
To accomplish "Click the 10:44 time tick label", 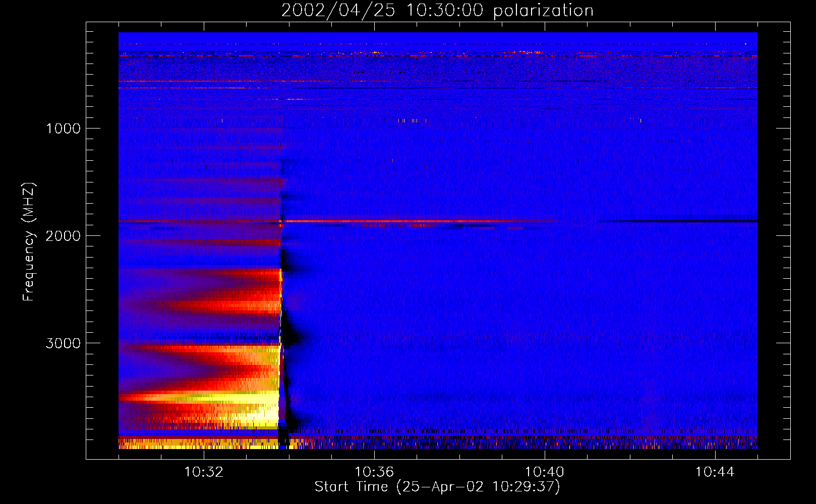I will coord(715,472).
